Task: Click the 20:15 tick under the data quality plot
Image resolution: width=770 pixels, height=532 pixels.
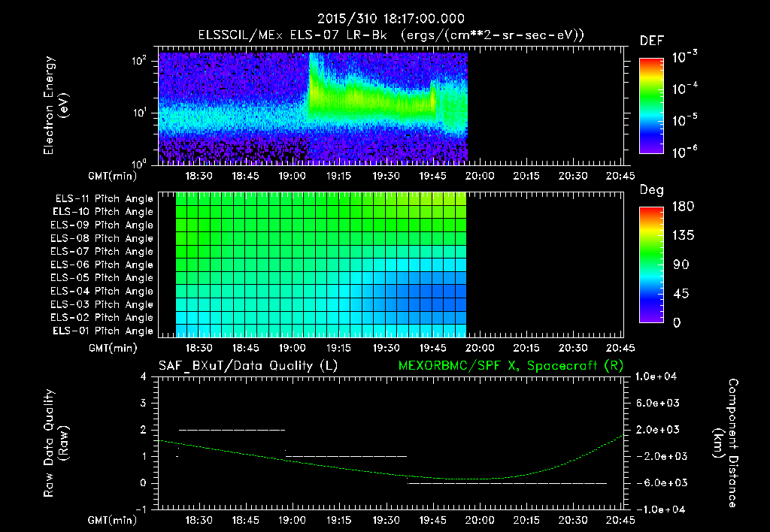Action: point(526,520)
